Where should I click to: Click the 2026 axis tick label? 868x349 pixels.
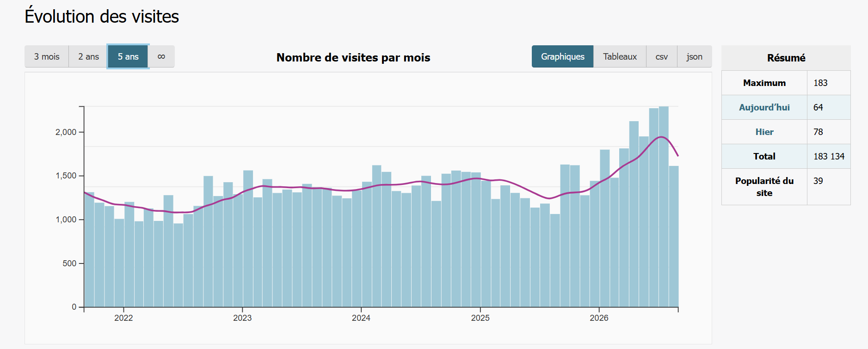click(x=599, y=318)
